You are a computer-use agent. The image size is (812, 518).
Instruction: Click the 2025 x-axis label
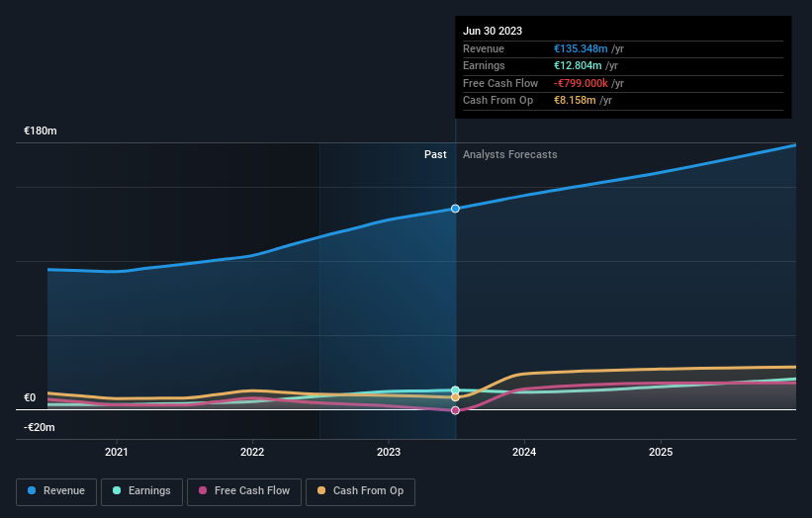(x=661, y=452)
